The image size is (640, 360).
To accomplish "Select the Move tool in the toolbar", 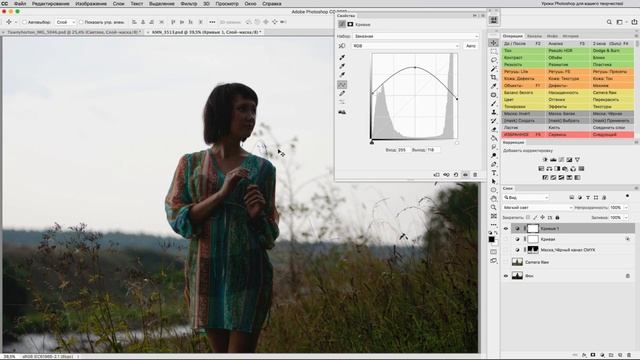I will click(493, 43).
